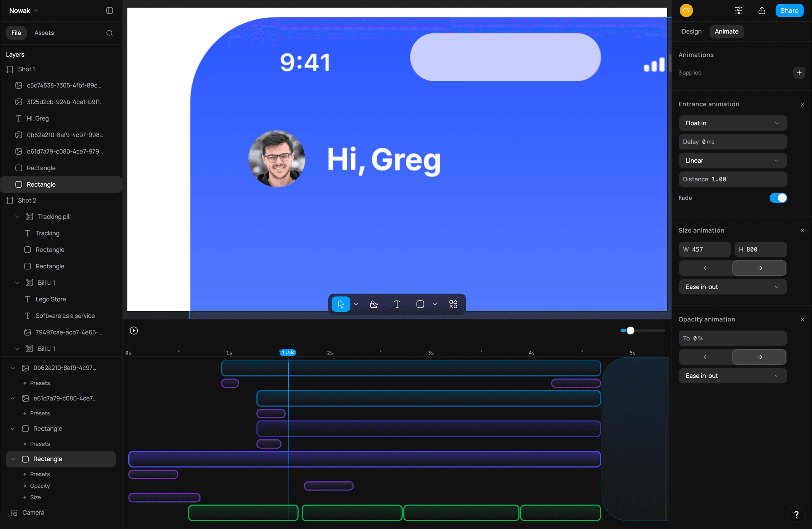This screenshot has width=812, height=529.
Task: Open the CY user avatar
Action: [686, 10]
